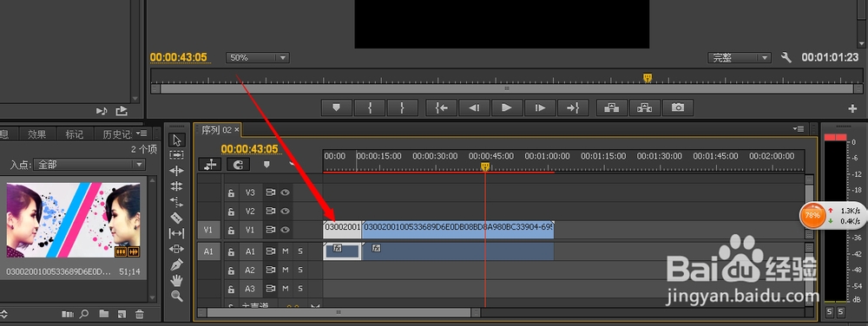868x326 pixels.
Task: Click the Find magnifier in project panel
Action: (x=84, y=314)
